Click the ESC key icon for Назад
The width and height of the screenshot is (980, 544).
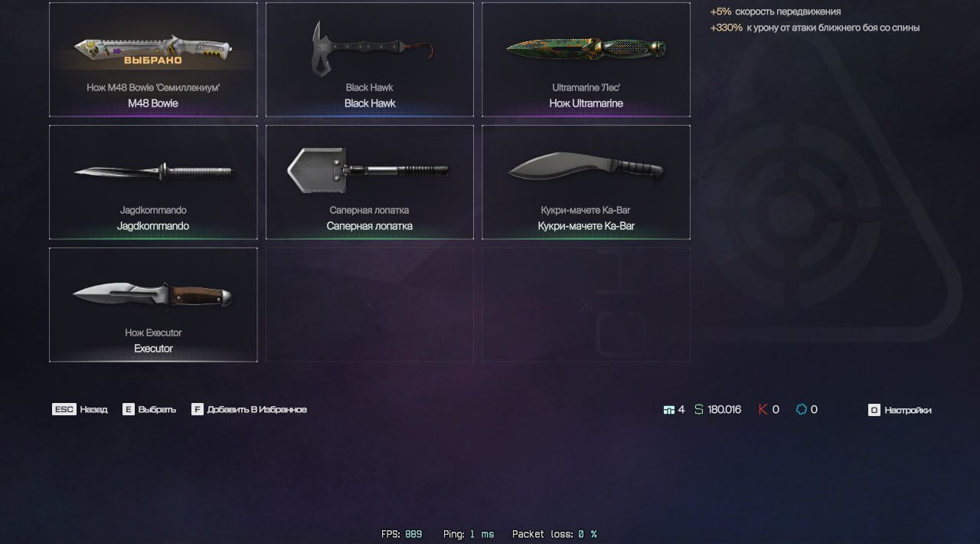coord(64,409)
